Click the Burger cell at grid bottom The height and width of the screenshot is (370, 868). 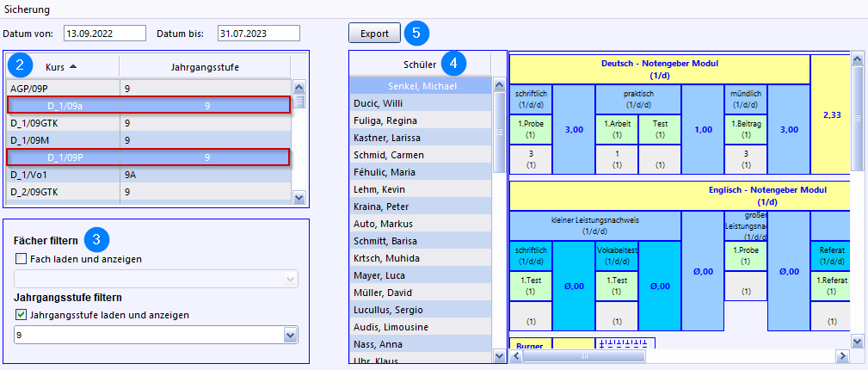pyautogui.click(x=530, y=343)
